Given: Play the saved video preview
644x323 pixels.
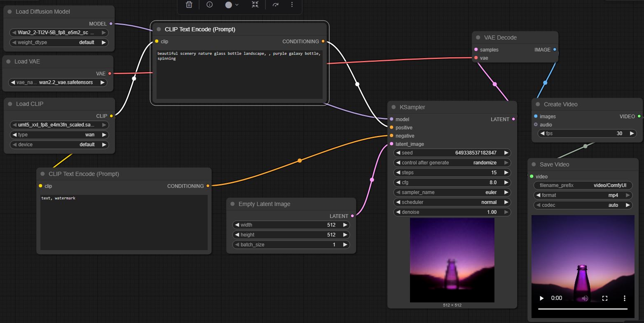Looking at the screenshot, I should pyautogui.click(x=542, y=298).
